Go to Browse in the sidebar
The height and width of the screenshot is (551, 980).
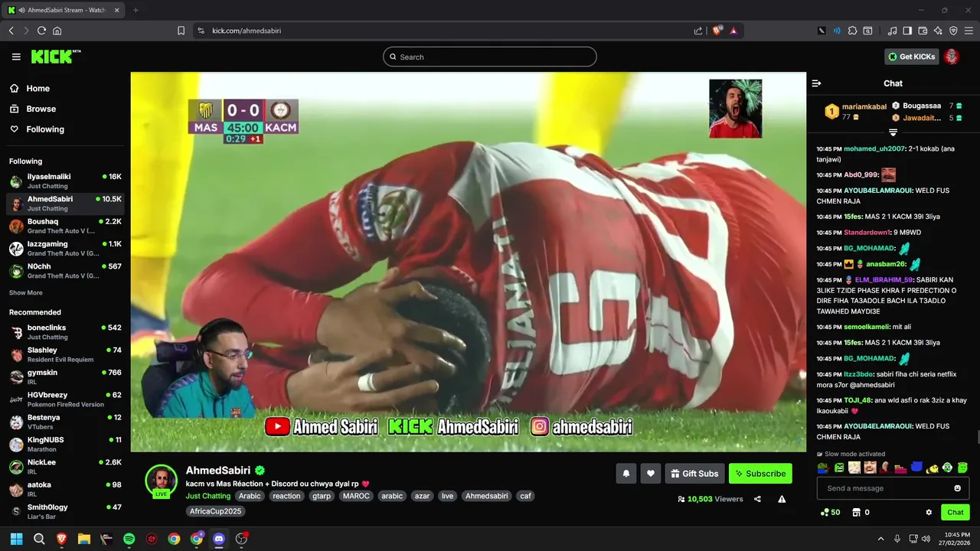coord(41,109)
